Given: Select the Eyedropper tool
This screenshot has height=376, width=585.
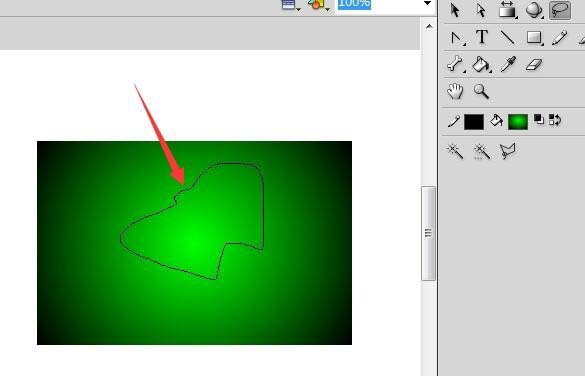Looking at the screenshot, I should 508,64.
